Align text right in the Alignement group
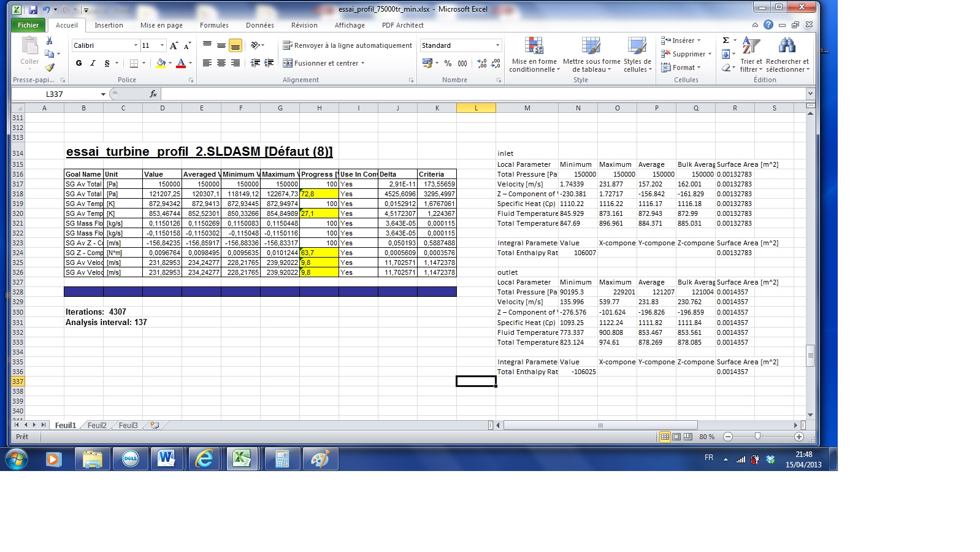The image size is (980, 552). 235,63
